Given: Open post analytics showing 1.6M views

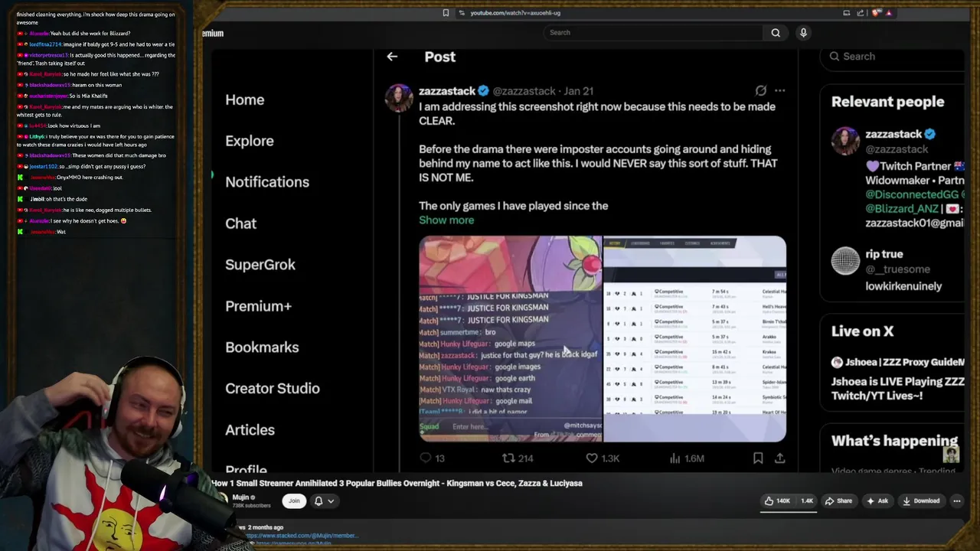Looking at the screenshot, I should pos(675,458).
